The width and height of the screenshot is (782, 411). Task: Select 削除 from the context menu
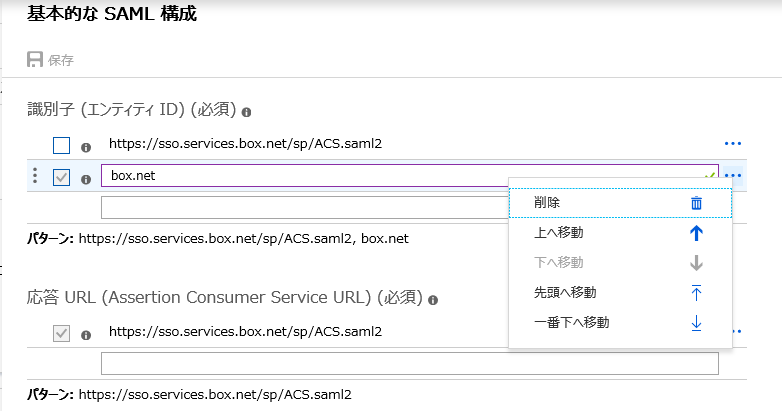(x=547, y=203)
